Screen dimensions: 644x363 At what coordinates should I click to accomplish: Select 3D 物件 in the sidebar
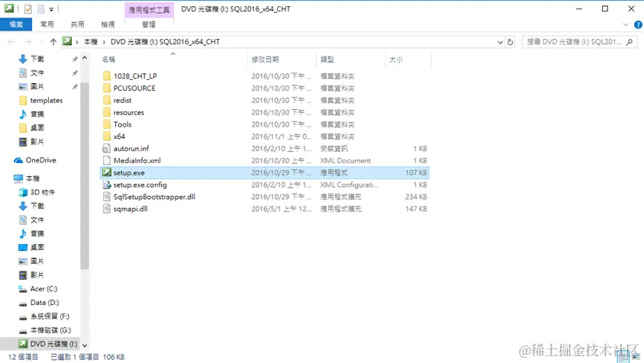pos(37,192)
